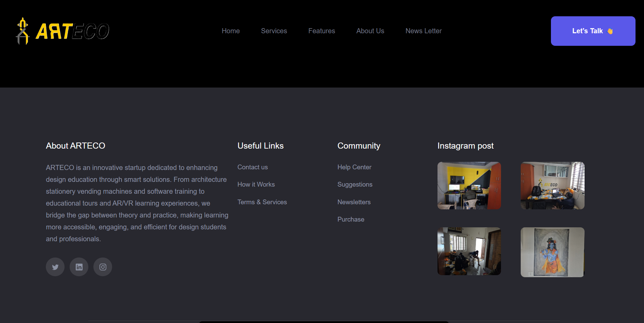Click the Instagram post heading
The height and width of the screenshot is (323, 644).
tap(465, 146)
